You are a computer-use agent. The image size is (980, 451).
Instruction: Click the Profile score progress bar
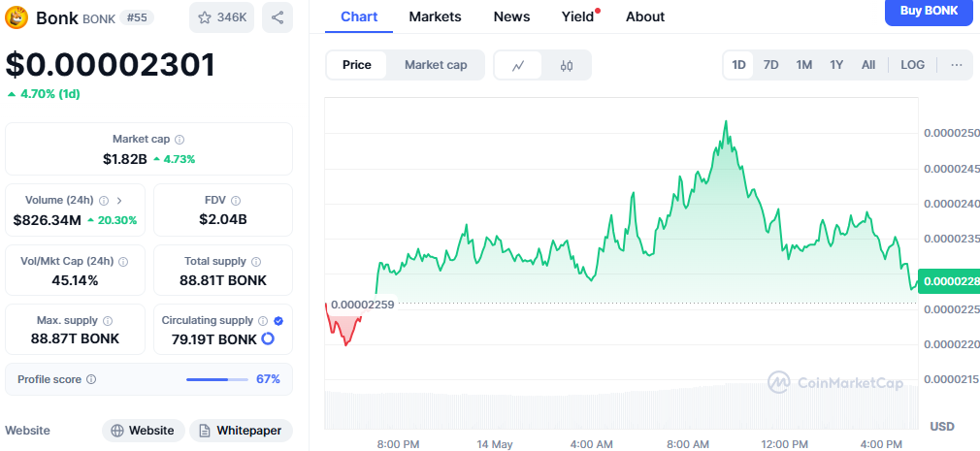tap(217, 379)
